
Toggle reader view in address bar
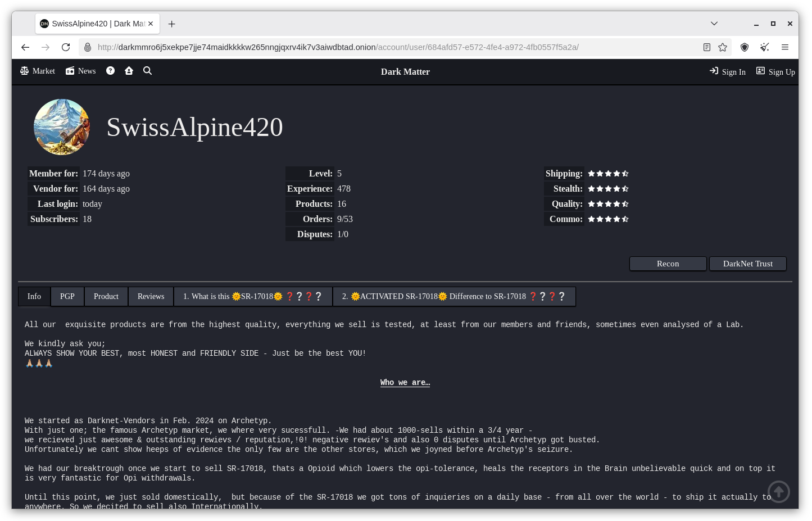point(707,47)
